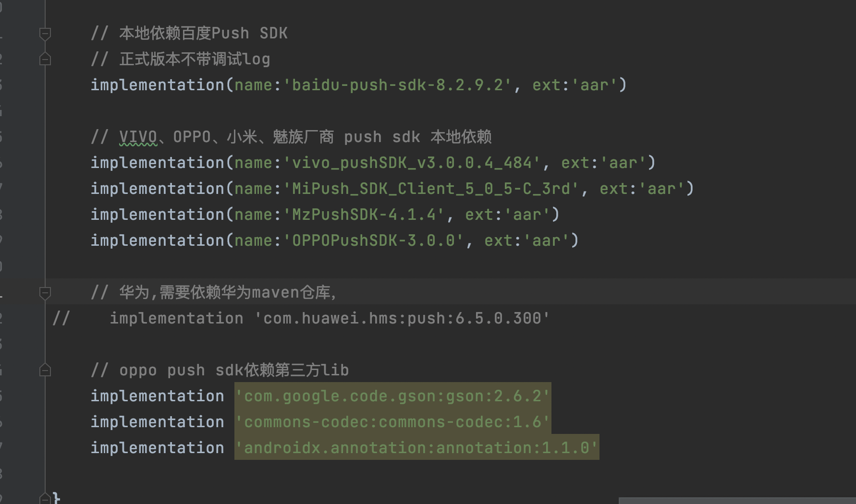Collapse the block at the closing brace fold marker

tap(45, 498)
